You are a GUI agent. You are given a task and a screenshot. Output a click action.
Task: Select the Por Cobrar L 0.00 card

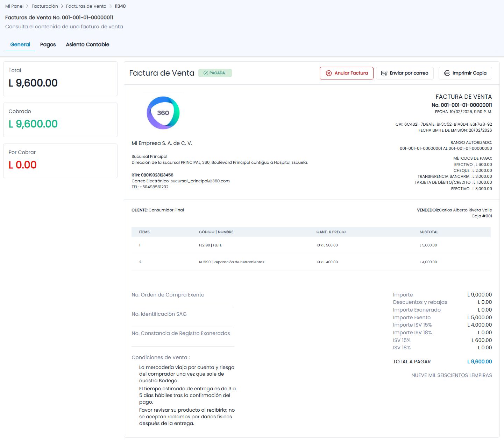click(60, 161)
